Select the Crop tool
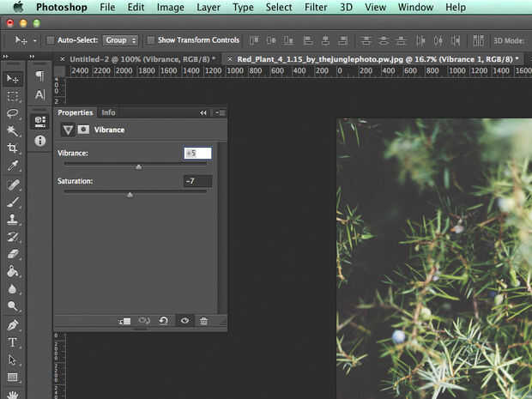This screenshot has height=399, width=532. pyautogui.click(x=13, y=148)
